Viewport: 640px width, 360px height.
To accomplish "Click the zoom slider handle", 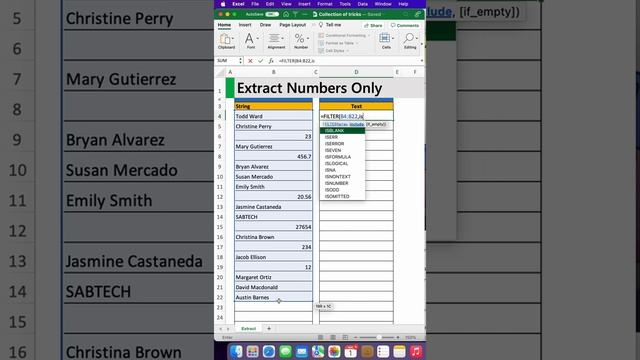I will (x=379, y=338).
